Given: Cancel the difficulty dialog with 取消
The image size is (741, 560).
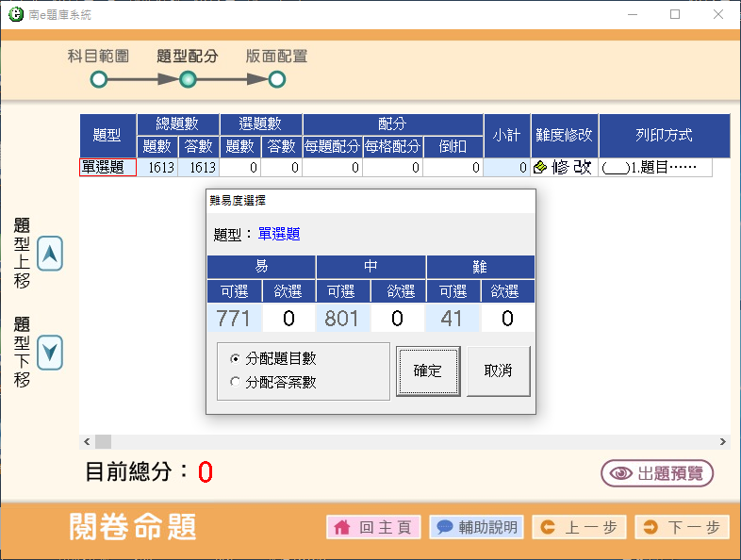Looking at the screenshot, I should tap(498, 371).
